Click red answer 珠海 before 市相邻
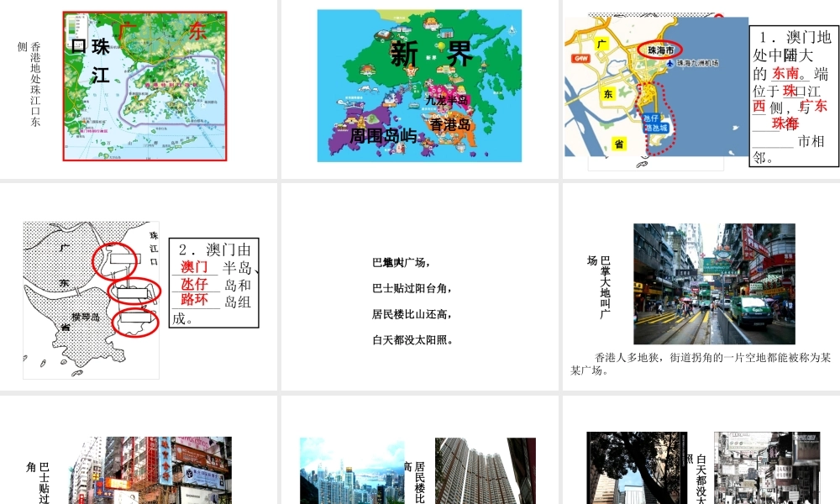The height and width of the screenshot is (504, 840). [785, 123]
